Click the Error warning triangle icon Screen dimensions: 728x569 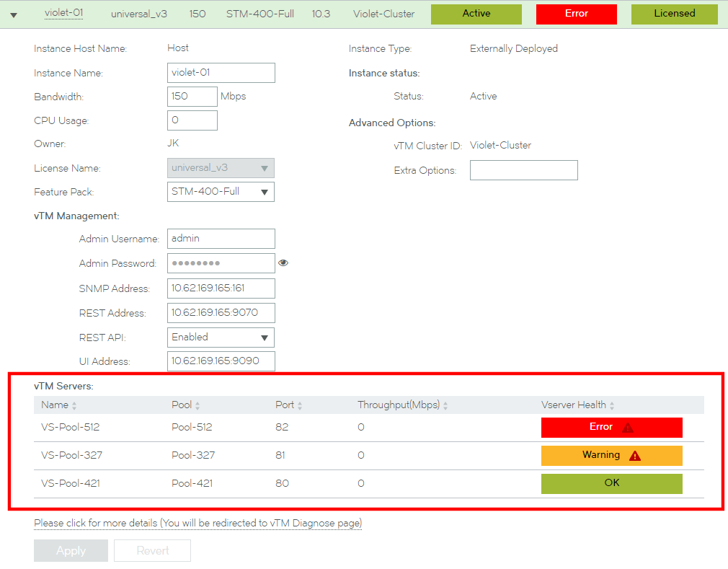pyautogui.click(x=628, y=428)
